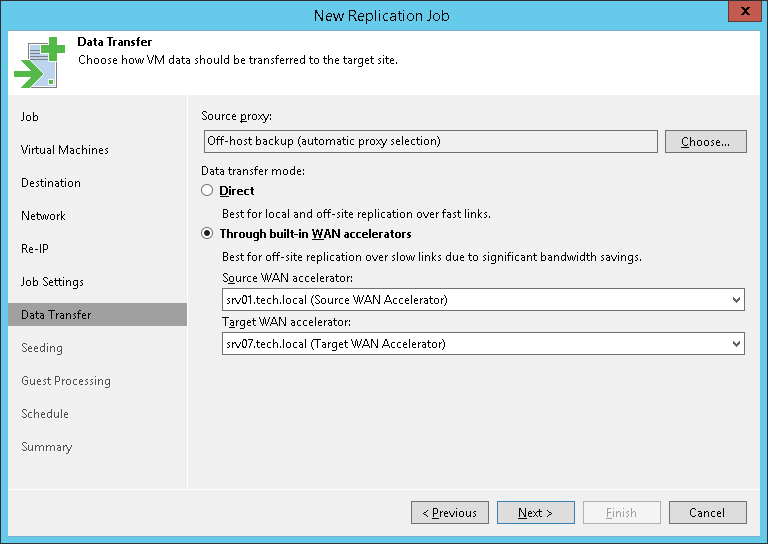
Task: Open the Re-IP step
Action: 35,249
